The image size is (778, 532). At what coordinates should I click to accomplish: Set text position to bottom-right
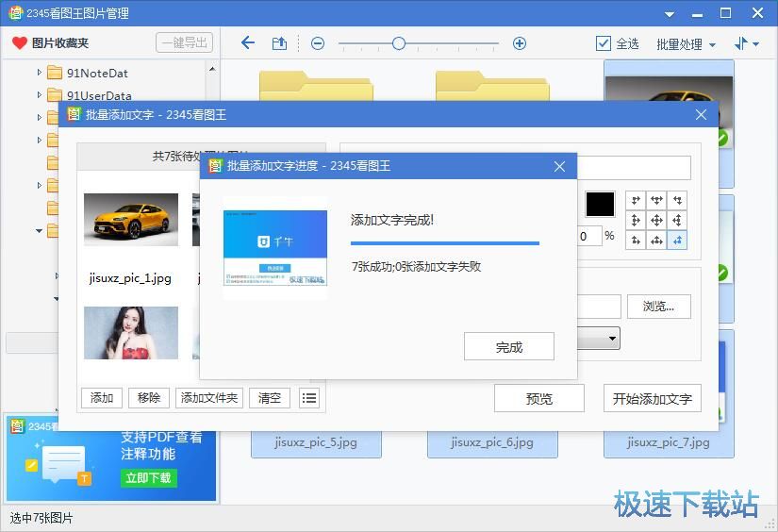point(677,241)
